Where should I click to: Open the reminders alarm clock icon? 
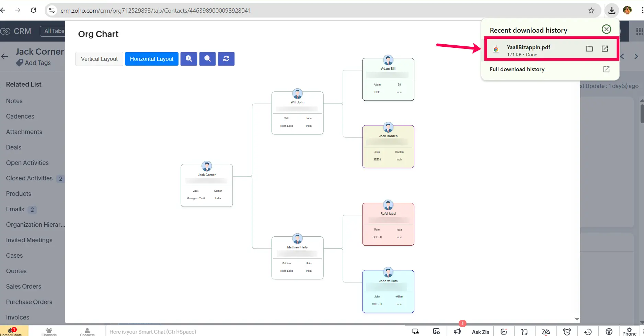pyautogui.click(x=566, y=331)
